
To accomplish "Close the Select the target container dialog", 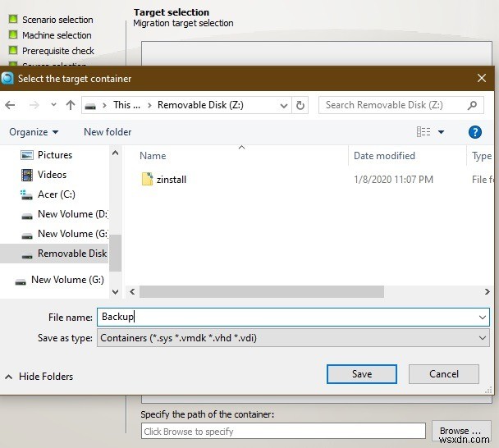I will [482, 78].
